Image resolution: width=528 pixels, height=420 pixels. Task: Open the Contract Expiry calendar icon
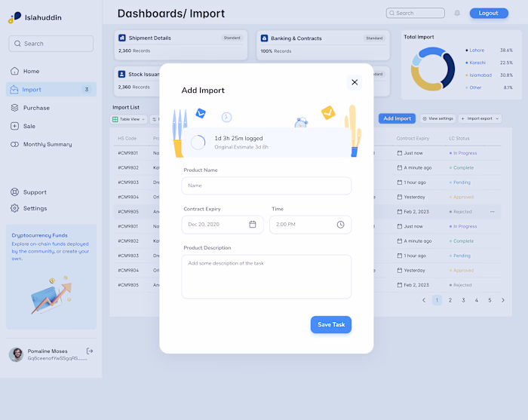pos(253,224)
